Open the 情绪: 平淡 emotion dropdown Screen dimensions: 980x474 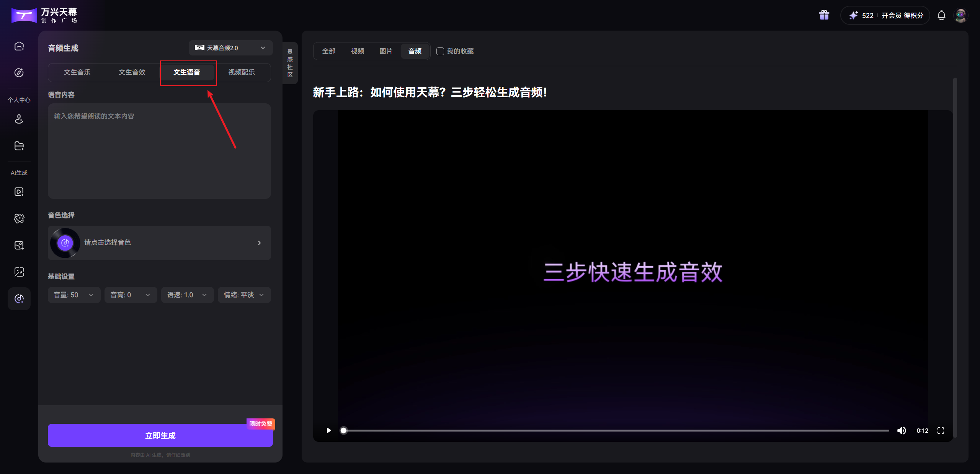pyautogui.click(x=244, y=295)
